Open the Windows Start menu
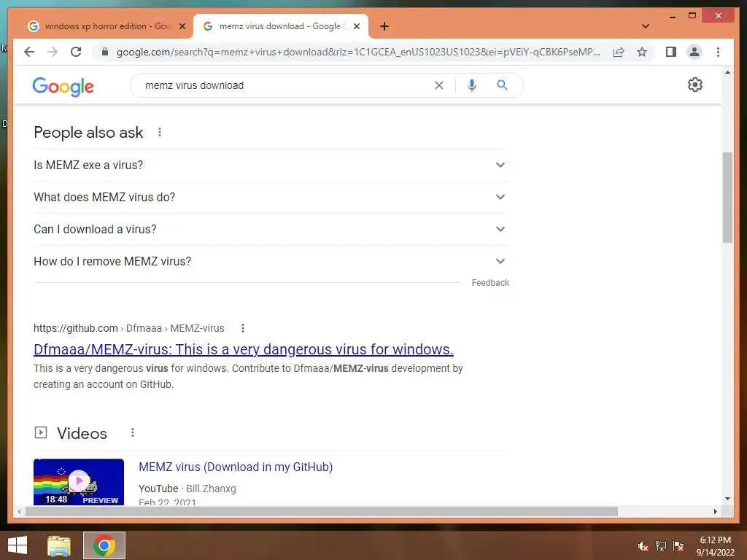Viewport: 747px width, 560px height. pyautogui.click(x=18, y=545)
